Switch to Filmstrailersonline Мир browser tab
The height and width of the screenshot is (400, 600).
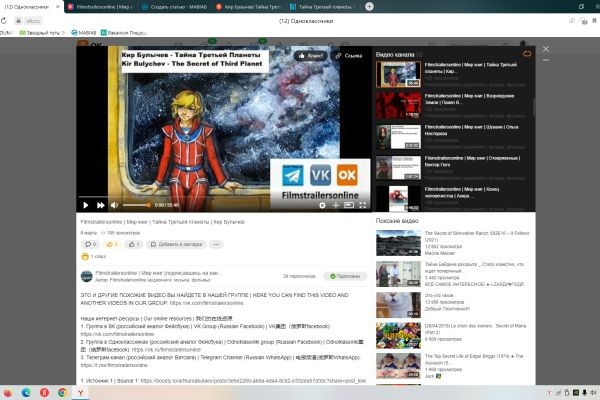pyautogui.click(x=100, y=7)
